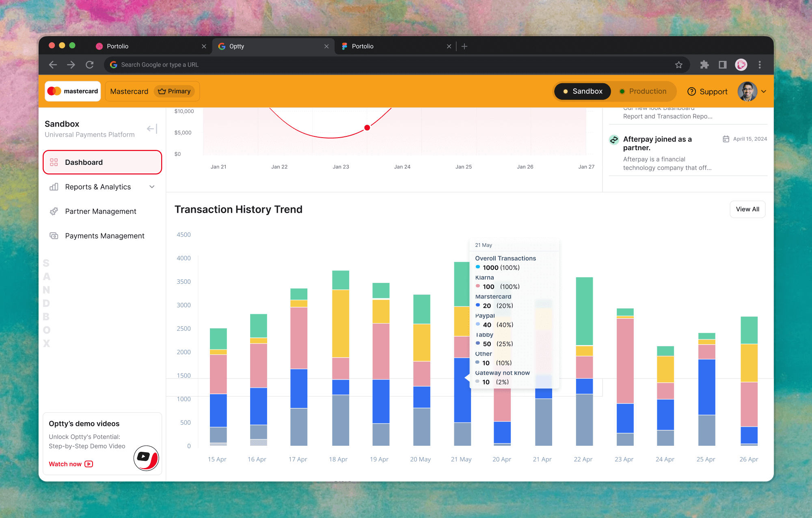Viewport: 812px width, 518px height.
Task: Click the Support question mark icon
Action: (691, 92)
